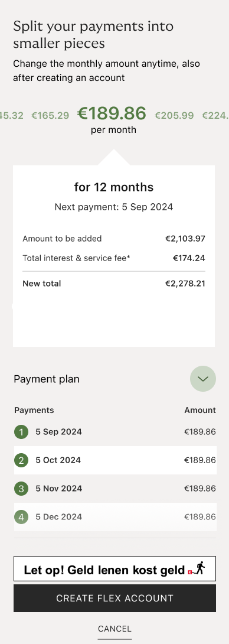Choose the partially visible 45.32 amount
Viewport: 229px width, 644px height.
click(x=11, y=116)
